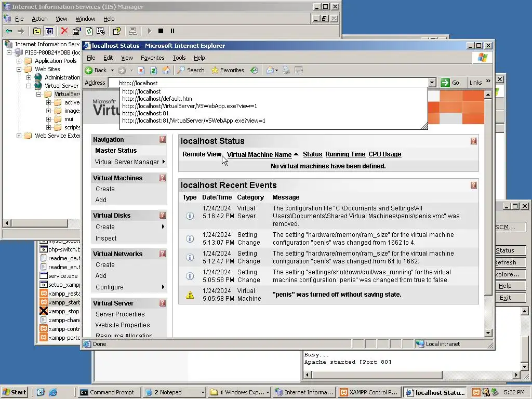Screen dimensions: 532x399
Task: Select http://localhost/default.htm address suggestion
Action: pos(157,99)
